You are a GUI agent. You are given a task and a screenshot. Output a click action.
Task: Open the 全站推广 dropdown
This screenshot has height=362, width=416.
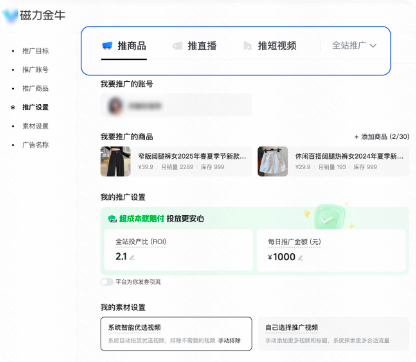click(x=354, y=45)
